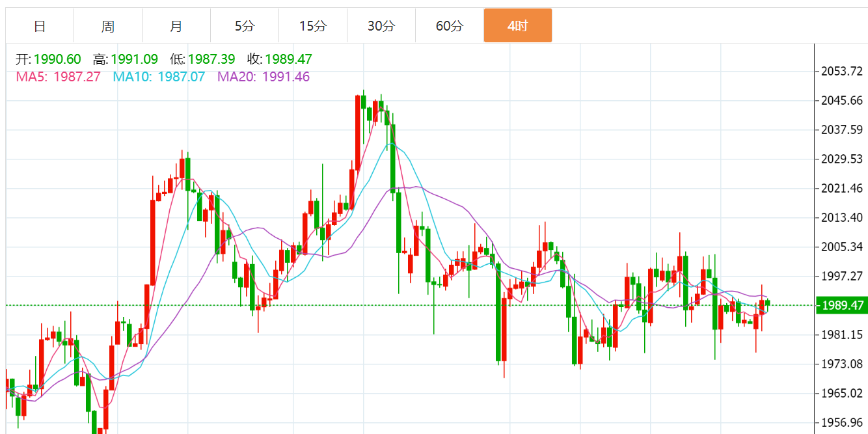This screenshot has height=434, width=868.
Task: Open the 月 monthly chart tab
Action: pyautogui.click(x=176, y=26)
